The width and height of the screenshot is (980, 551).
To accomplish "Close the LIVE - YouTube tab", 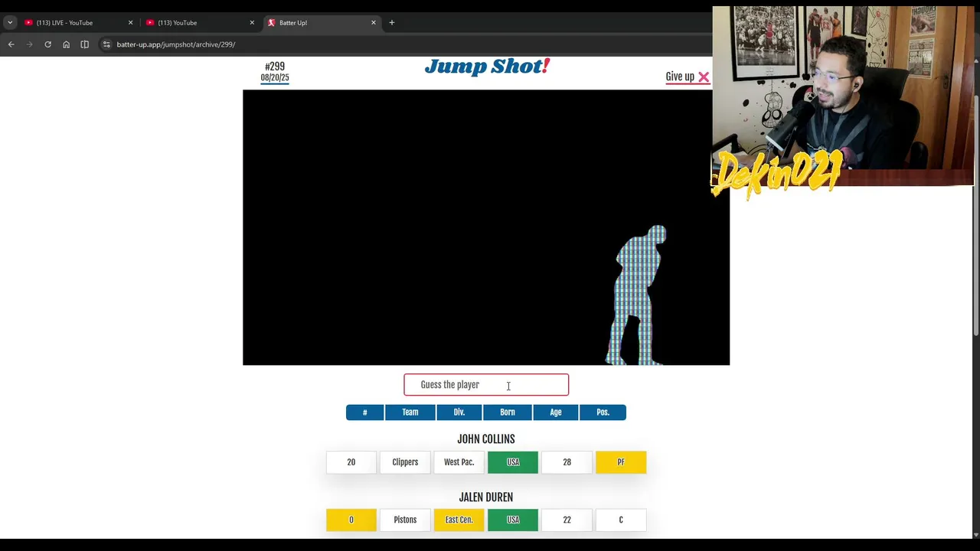I will tap(130, 22).
